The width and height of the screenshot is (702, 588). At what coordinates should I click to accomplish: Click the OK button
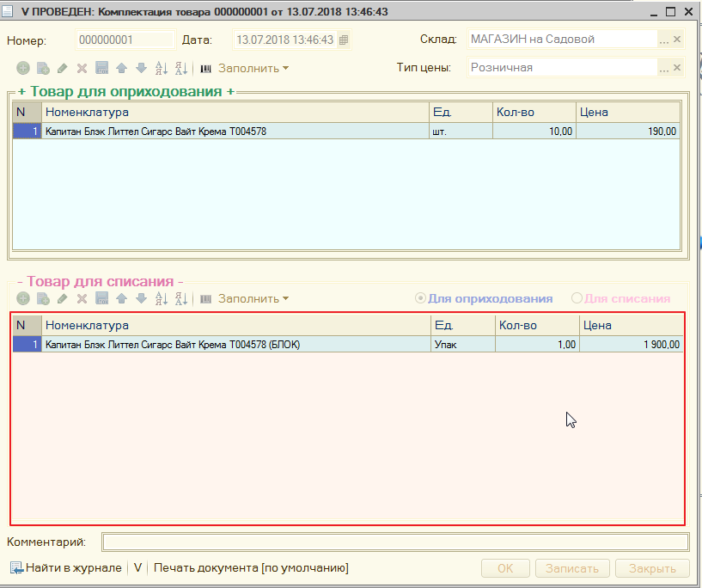(505, 568)
